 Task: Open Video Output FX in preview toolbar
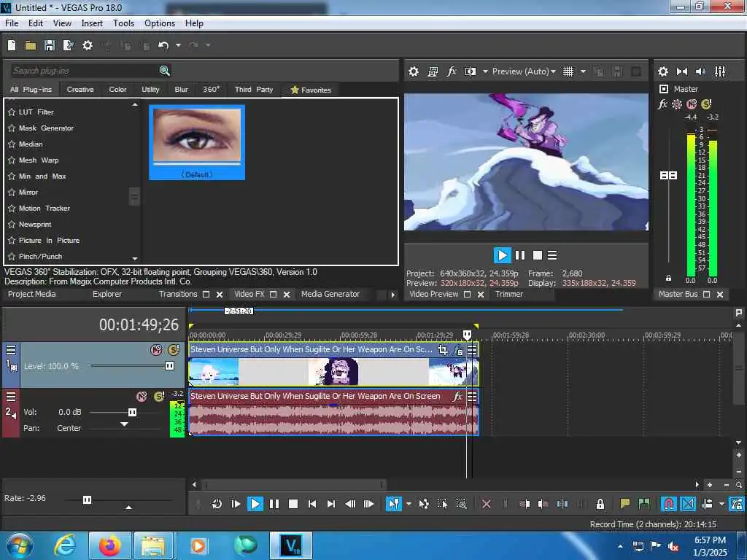coord(451,71)
